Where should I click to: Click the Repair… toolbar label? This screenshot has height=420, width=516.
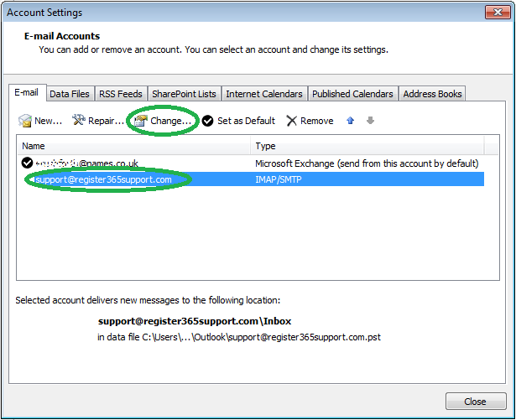click(x=106, y=121)
